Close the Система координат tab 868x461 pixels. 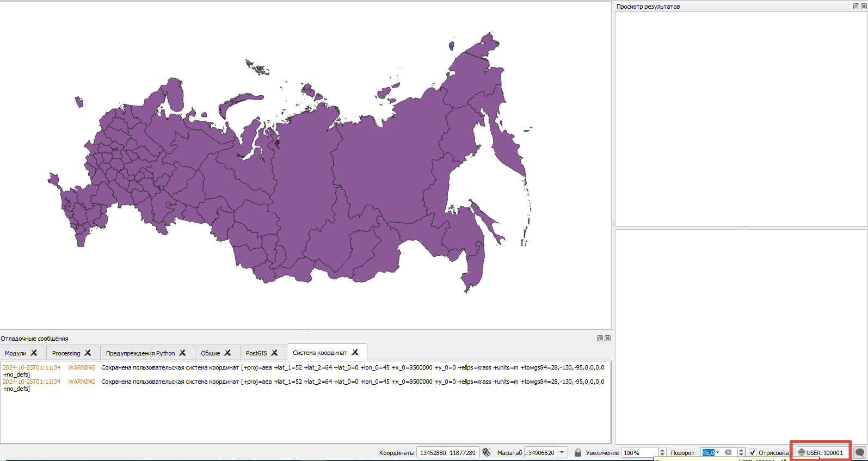(x=355, y=352)
